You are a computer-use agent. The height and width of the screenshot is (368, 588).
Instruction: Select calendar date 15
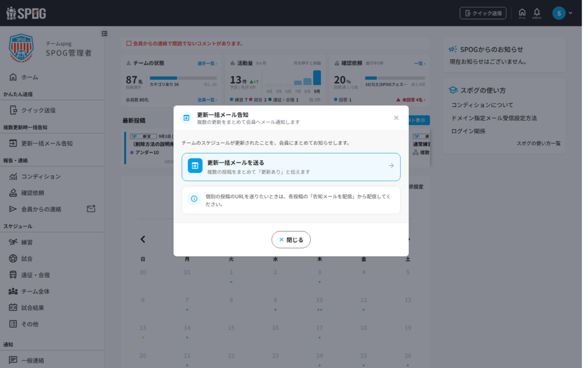pos(231,328)
